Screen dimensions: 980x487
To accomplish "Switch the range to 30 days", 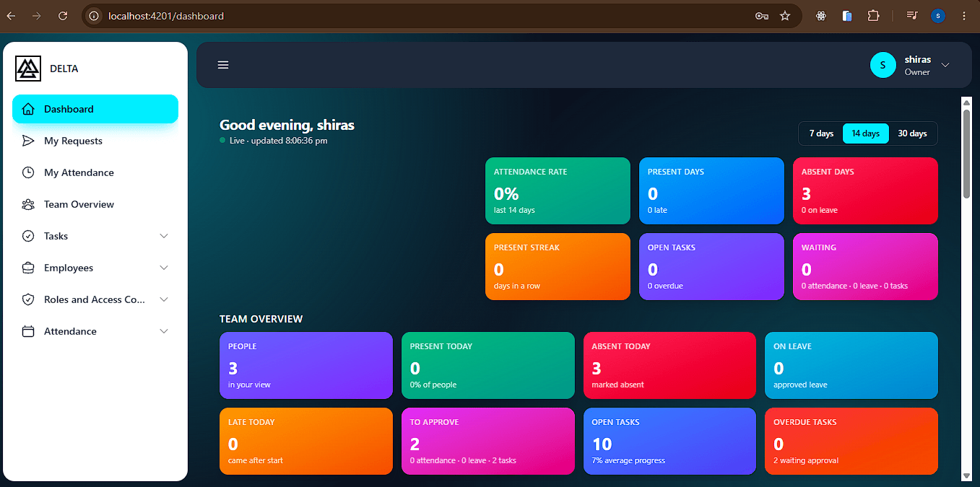I will (x=912, y=133).
